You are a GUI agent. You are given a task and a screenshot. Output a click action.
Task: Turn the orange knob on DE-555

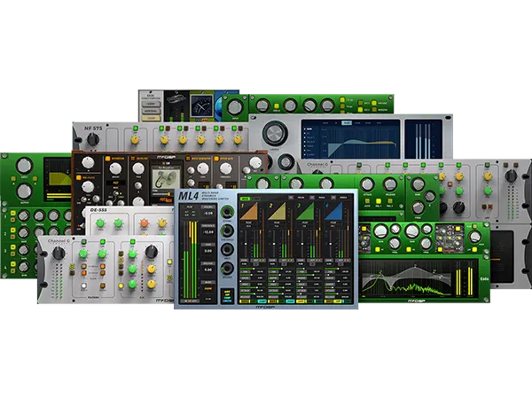pos(144,223)
